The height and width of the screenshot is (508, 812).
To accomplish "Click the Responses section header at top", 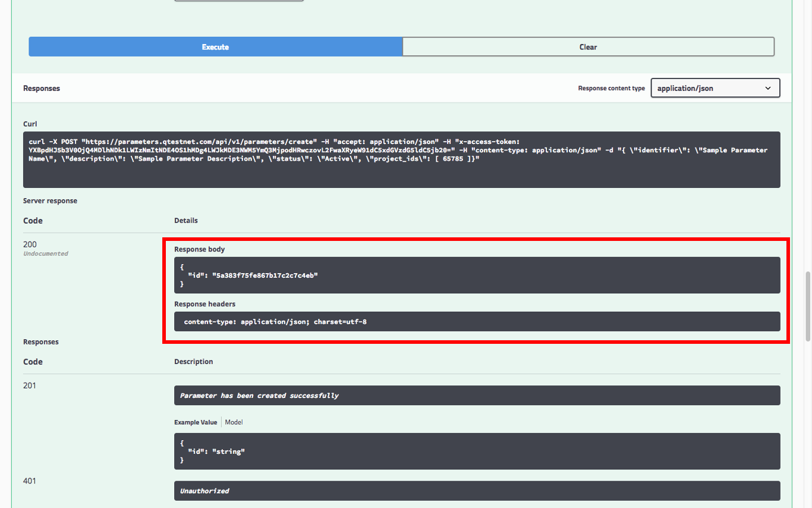I will tap(42, 89).
